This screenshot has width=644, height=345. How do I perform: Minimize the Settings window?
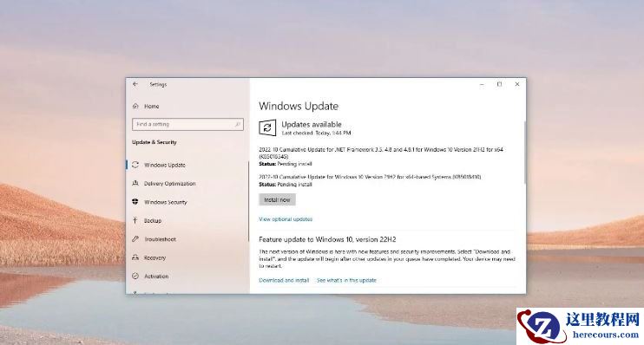pyautogui.click(x=482, y=84)
